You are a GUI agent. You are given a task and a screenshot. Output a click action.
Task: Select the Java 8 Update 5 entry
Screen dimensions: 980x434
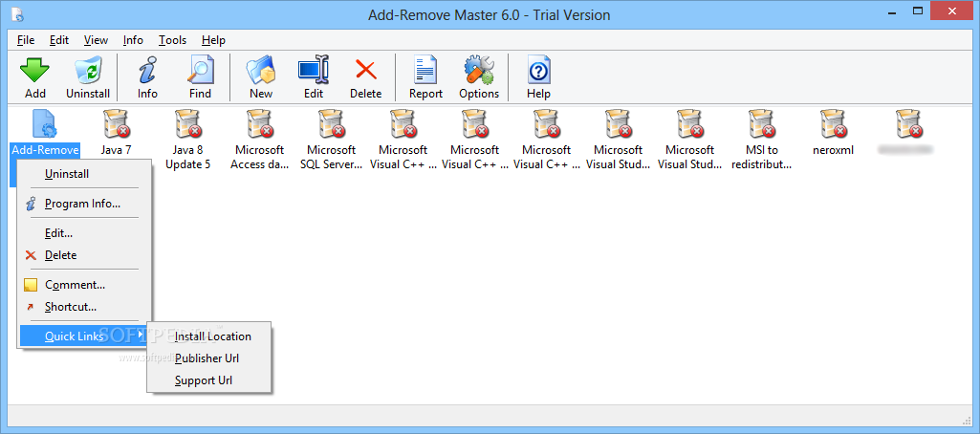[187, 140]
